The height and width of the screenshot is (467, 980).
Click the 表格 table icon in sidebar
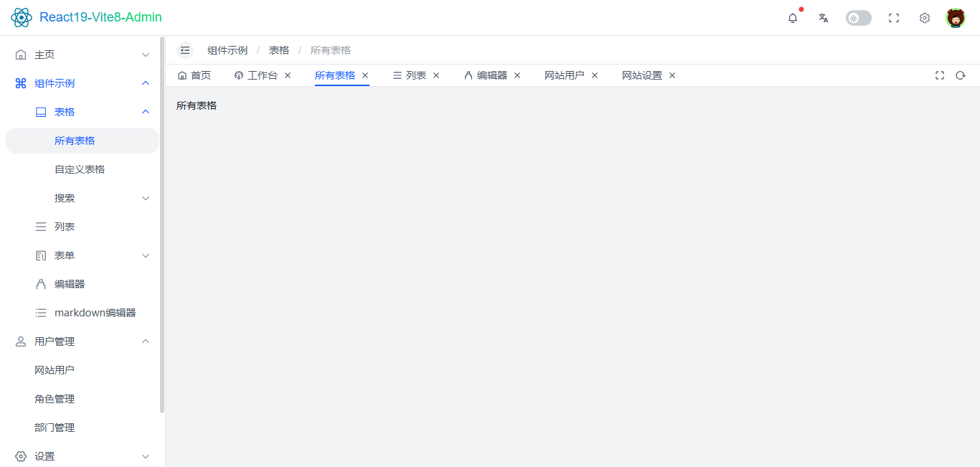click(41, 112)
